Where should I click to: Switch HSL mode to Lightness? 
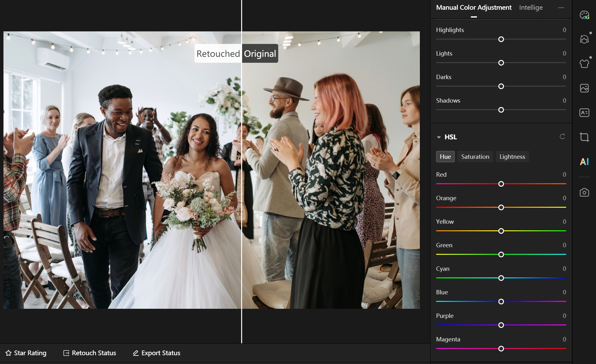(512, 157)
